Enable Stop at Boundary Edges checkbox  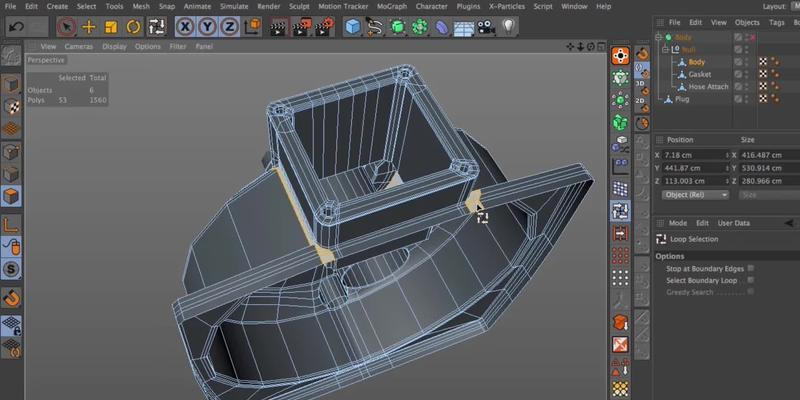pos(751,268)
